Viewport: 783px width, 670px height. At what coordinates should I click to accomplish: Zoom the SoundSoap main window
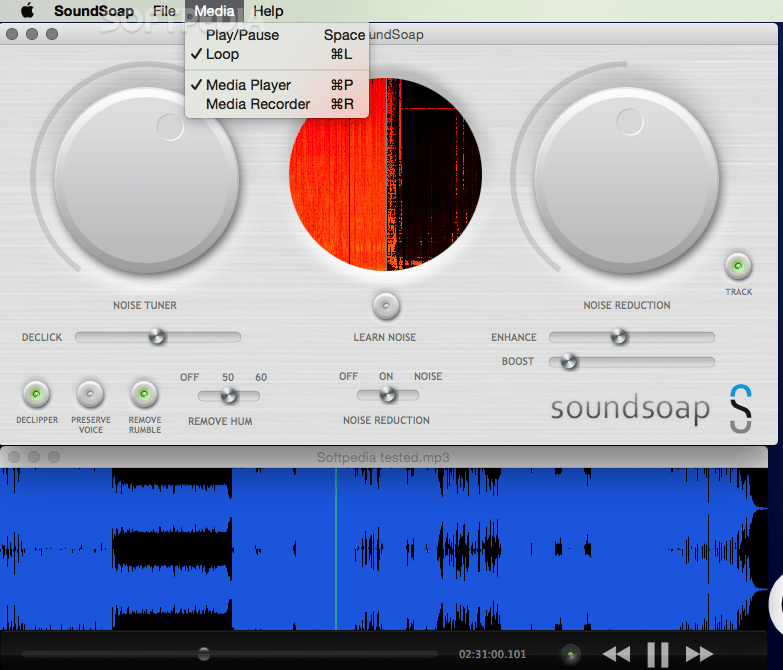pyautogui.click(x=52, y=34)
